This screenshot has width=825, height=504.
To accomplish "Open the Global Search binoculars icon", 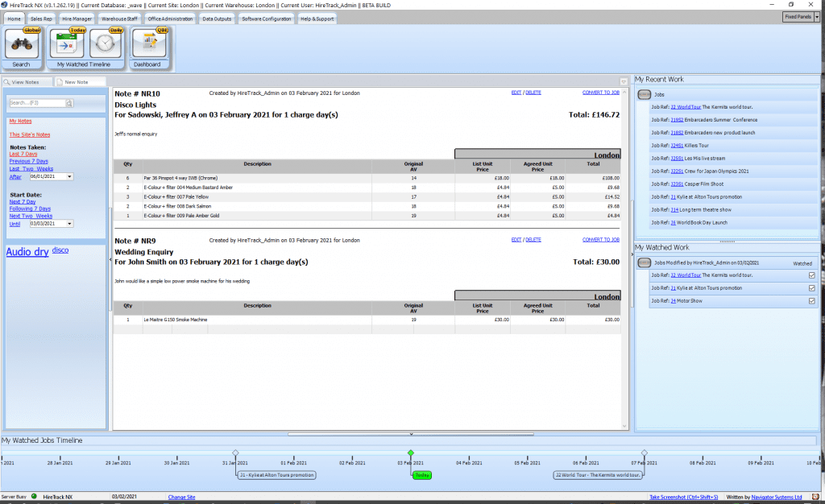I will click(x=22, y=44).
